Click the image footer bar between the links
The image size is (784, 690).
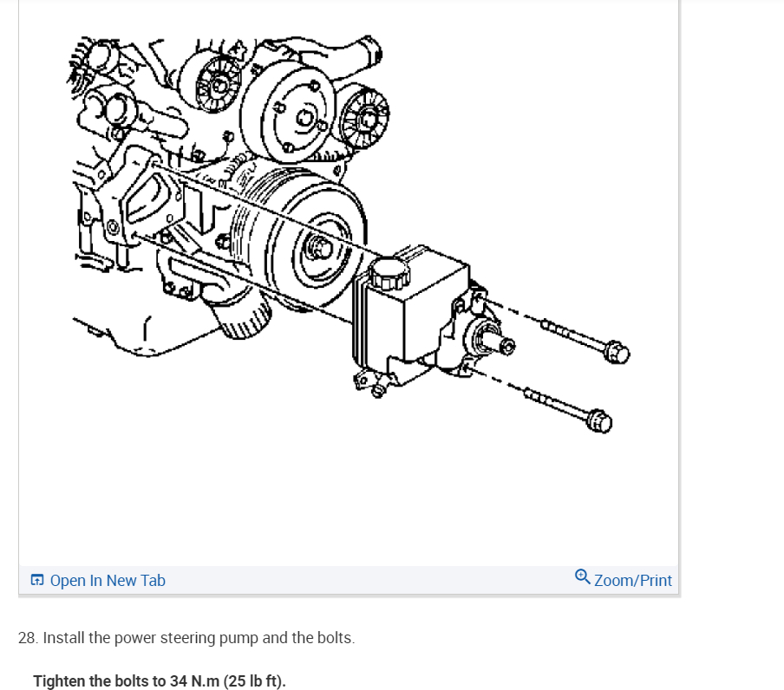point(370,580)
